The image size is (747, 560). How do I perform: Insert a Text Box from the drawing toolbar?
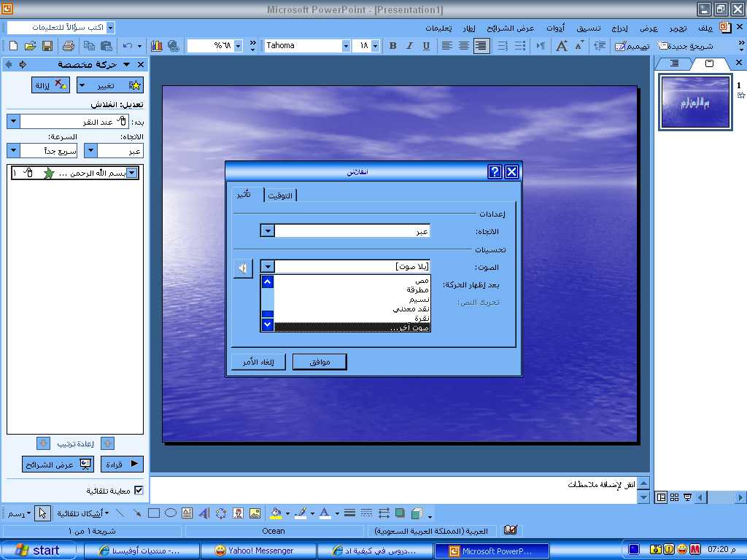187,513
